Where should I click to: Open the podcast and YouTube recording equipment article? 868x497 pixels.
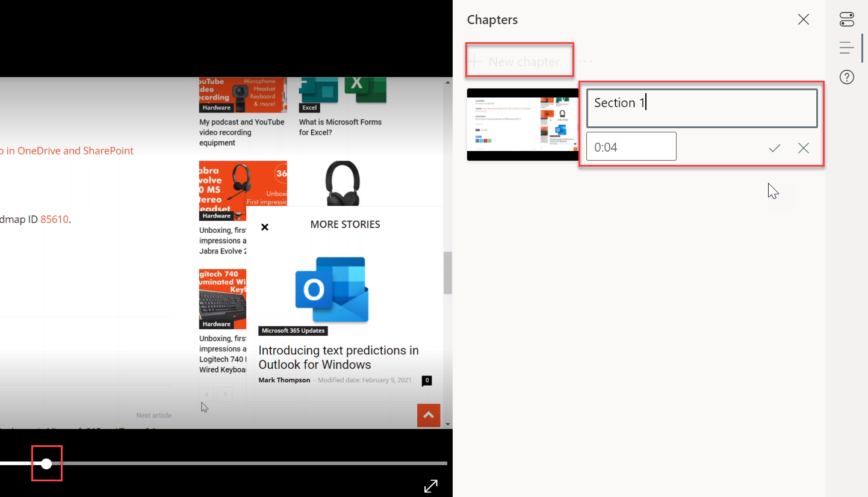click(242, 132)
